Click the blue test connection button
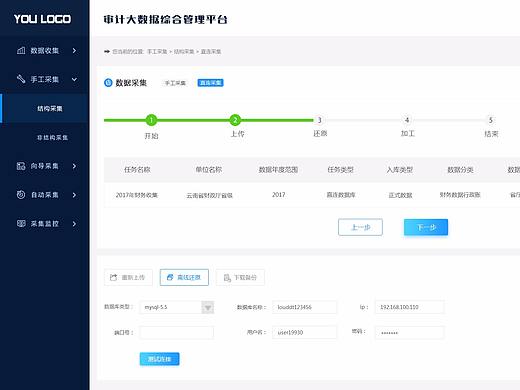This screenshot has height=390, width=520. (x=160, y=359)
